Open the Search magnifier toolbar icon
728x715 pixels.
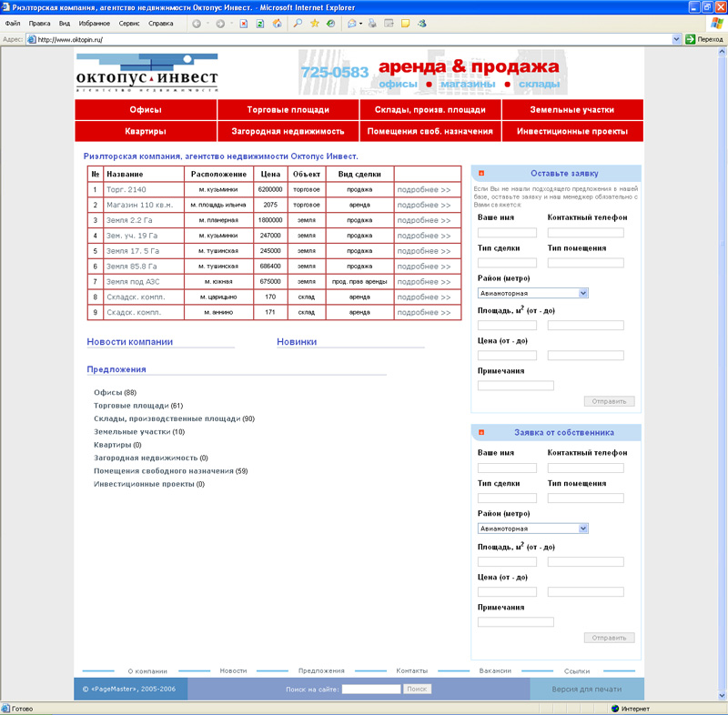click(298, 24)
